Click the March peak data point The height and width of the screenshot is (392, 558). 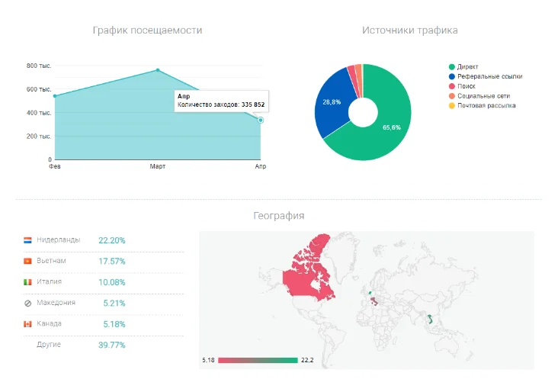point(158,70)
